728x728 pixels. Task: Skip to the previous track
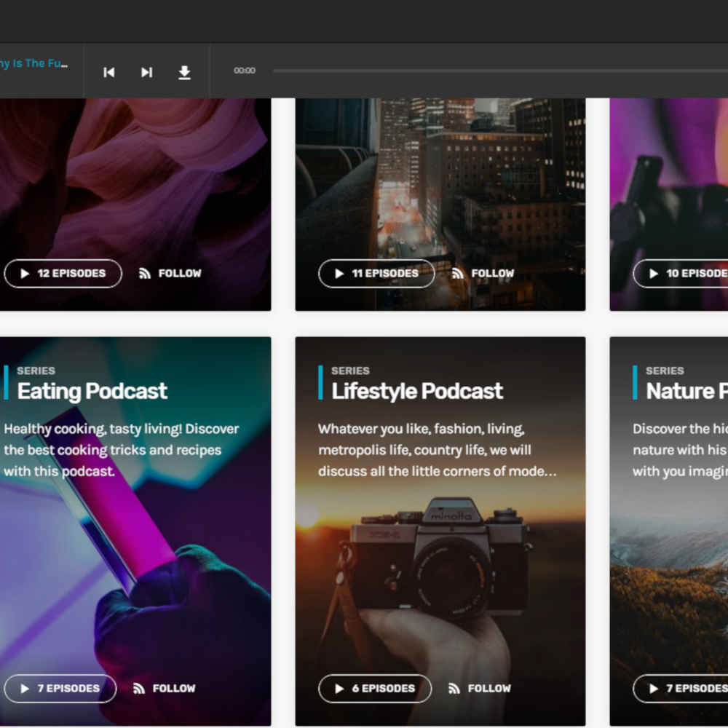point(109,72)
